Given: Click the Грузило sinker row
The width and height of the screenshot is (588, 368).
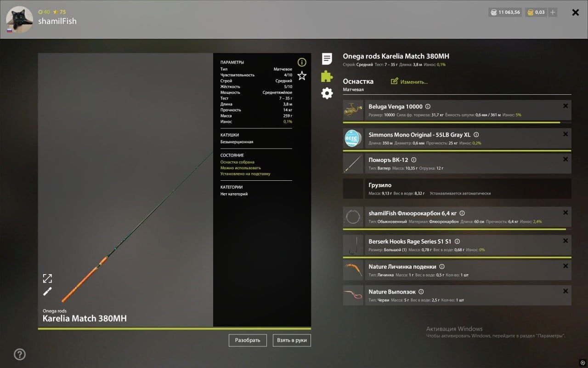Looking at the screenshot, I should coord(457,189).
